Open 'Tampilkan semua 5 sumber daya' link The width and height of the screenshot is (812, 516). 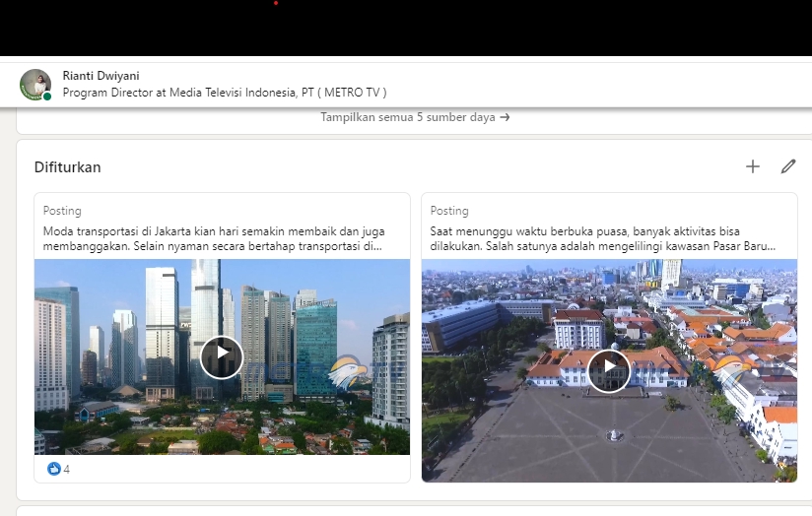(x=415, y=117)
